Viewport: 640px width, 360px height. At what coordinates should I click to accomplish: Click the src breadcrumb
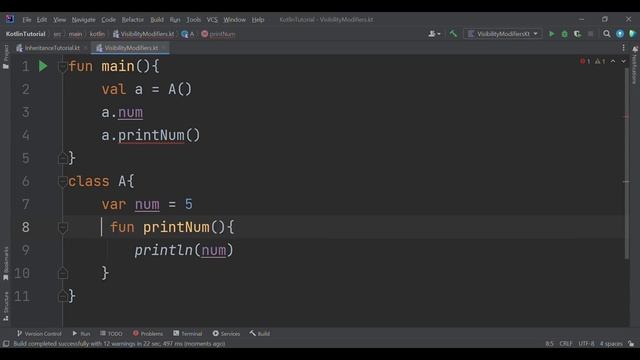(x=57, y=34)
